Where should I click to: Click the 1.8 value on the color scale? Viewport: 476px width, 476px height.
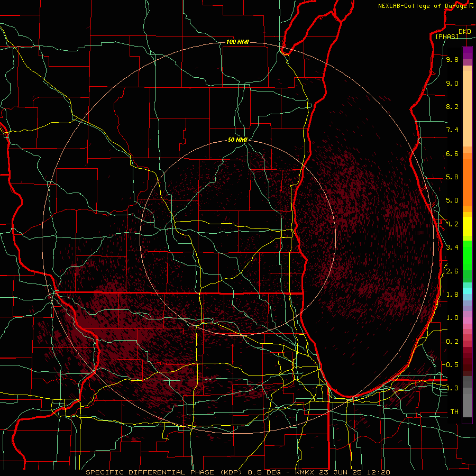click(x=452, y=295)
